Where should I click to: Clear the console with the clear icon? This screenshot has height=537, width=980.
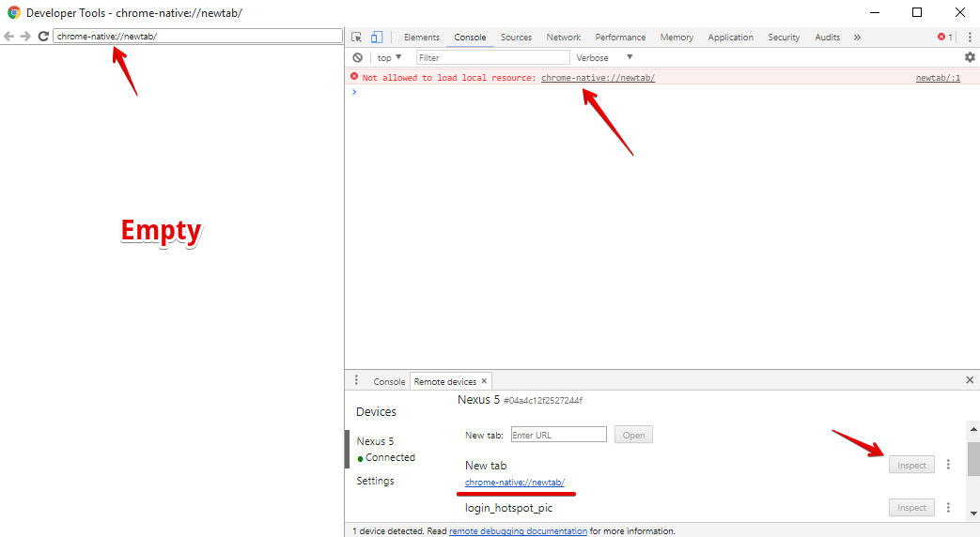357,57
